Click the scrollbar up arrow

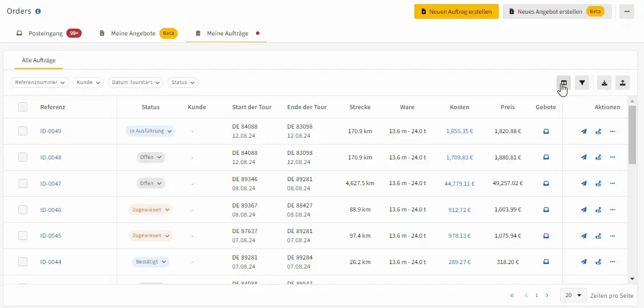pos(632,101)
